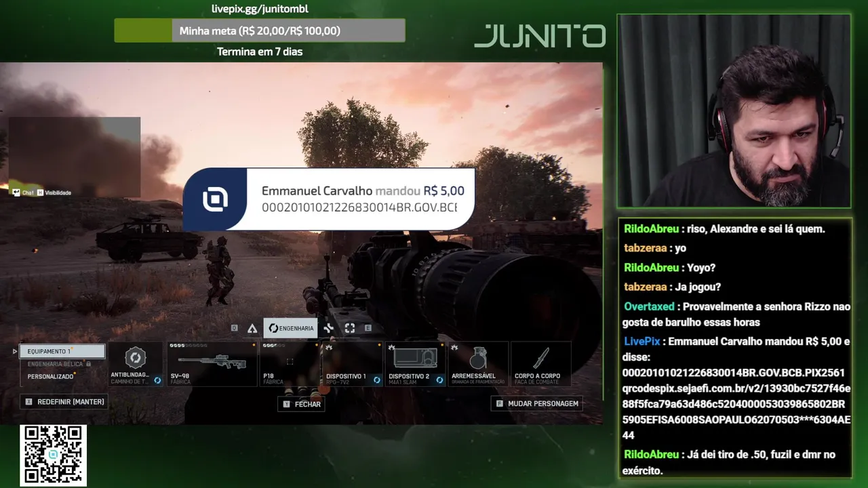Click the donation QR code
Screen dimensions: 868x488
[54, 455]
